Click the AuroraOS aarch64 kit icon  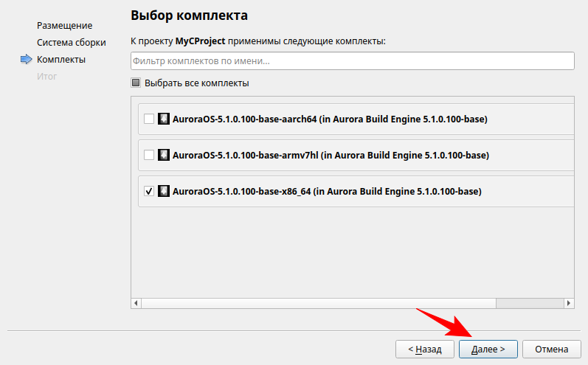coord(164,119)
